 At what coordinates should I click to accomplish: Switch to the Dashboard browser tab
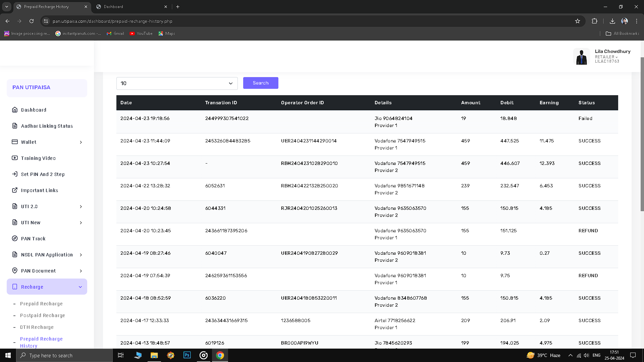131,7
